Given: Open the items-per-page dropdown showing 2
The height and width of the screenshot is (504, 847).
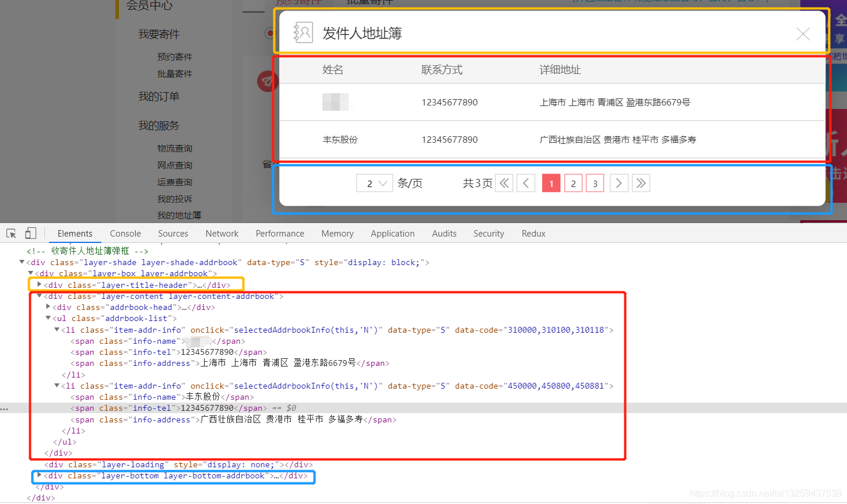Looking at the screenshot, I should [374, 184].
